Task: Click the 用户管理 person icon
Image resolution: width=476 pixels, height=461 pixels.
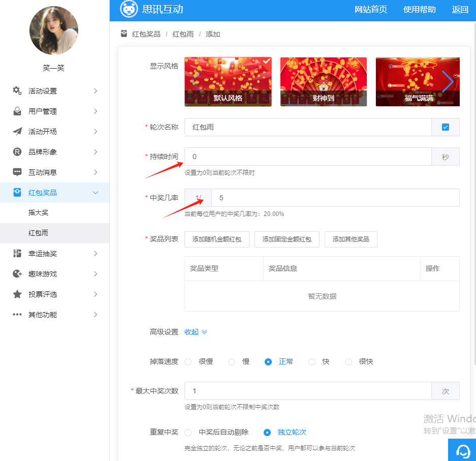Action: pyautogui.click(x=17, y=111)
